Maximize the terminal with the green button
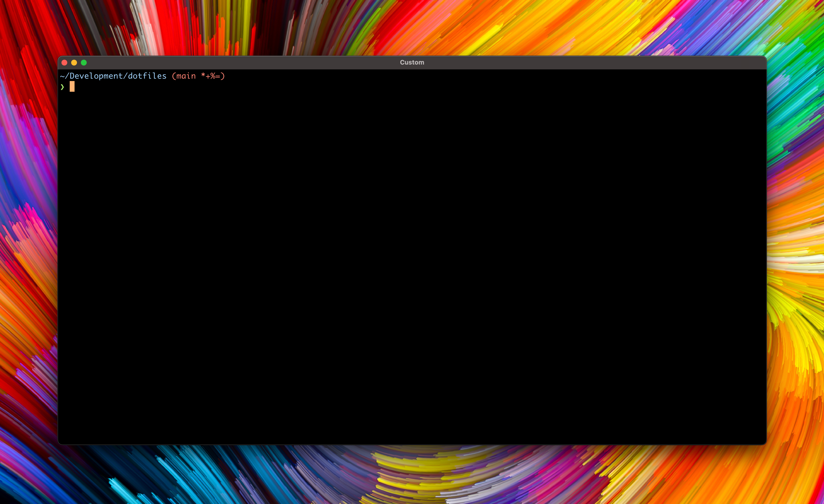 84,63
